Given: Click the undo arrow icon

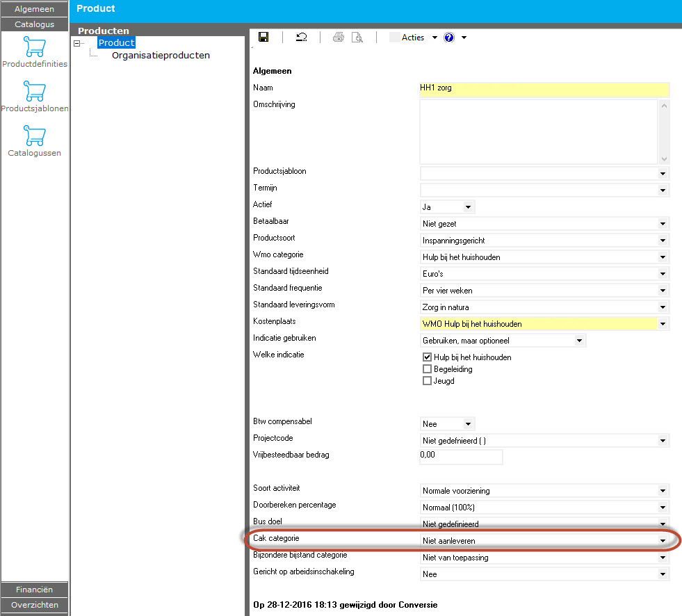Looking at the screenshot, I should pyautogui.click(x=301, y=38).
